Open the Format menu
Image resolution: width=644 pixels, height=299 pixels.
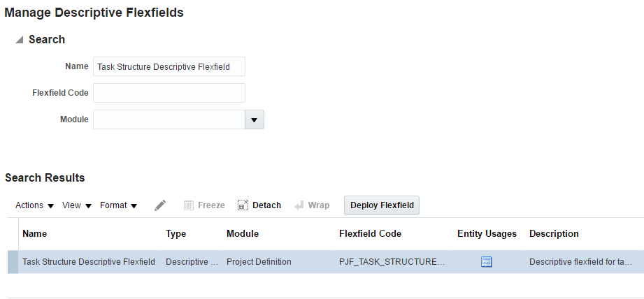coord(118,205)
